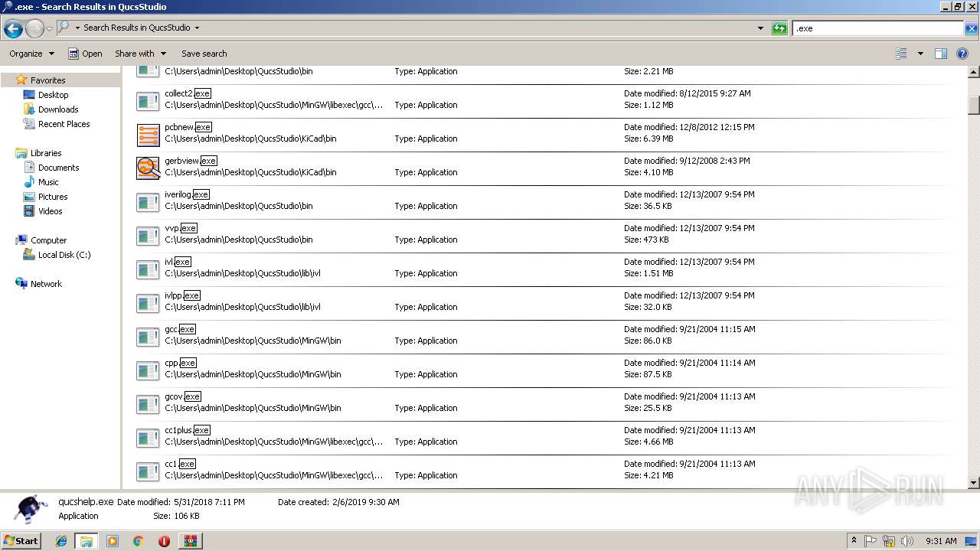Open Desktop under Favorites

click(x=53, y=95)
